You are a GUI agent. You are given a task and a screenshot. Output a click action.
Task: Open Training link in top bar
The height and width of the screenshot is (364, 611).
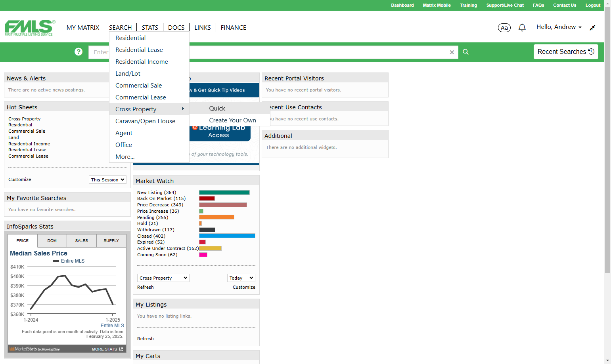pyautogui.click(x=468, y=5)
